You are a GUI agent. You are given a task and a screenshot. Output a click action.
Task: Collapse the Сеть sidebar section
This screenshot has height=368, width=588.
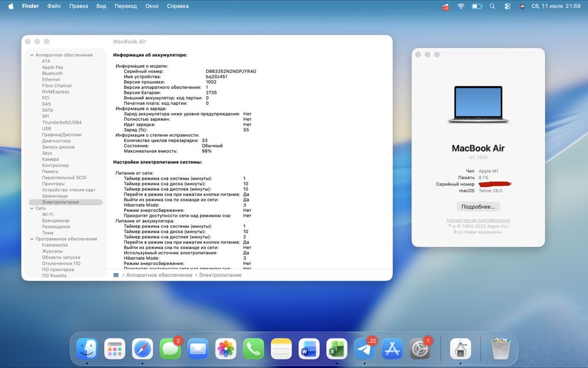(x=32, y=208)
